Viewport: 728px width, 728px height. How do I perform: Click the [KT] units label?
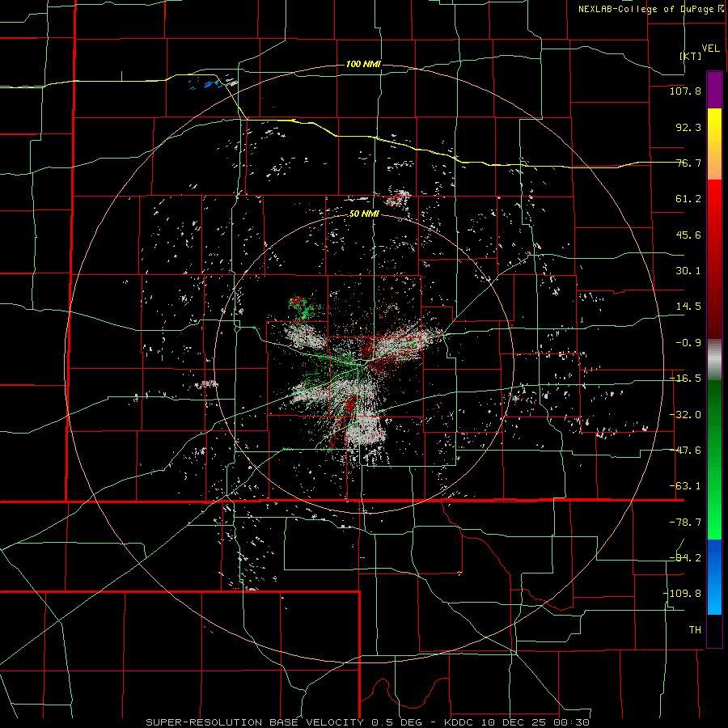(691, 56)
